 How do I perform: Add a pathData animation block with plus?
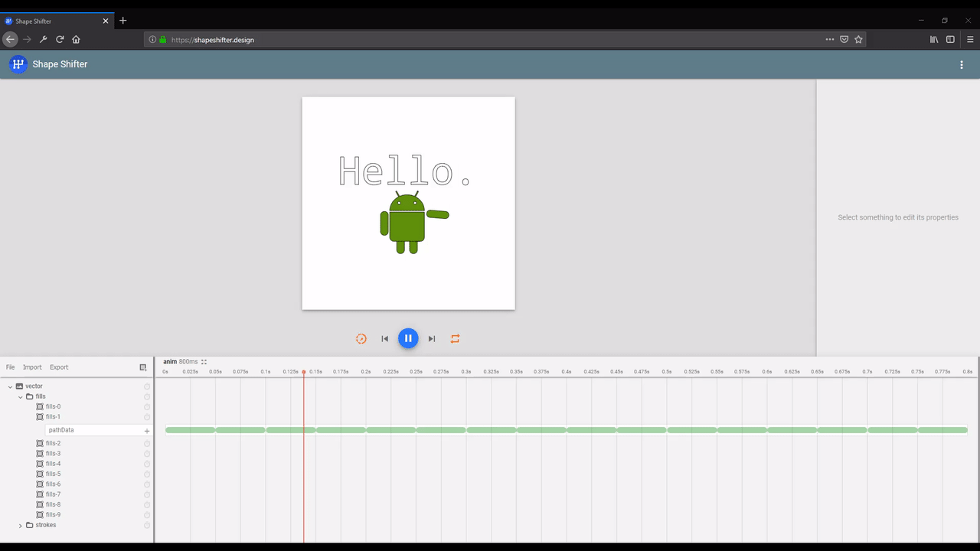pos(147,431)
